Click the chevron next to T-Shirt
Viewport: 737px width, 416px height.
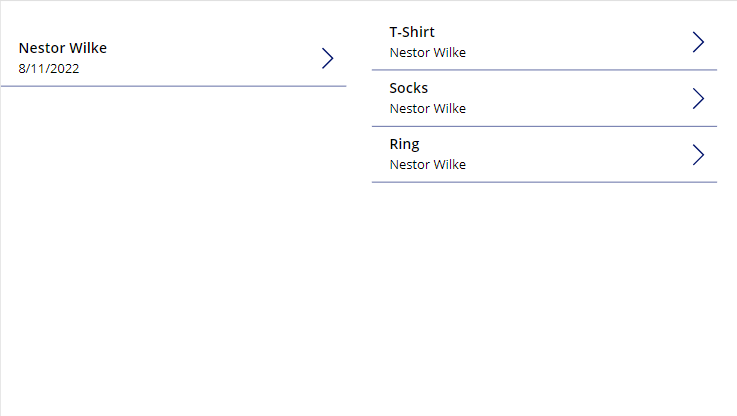click(x=698, y=42)
